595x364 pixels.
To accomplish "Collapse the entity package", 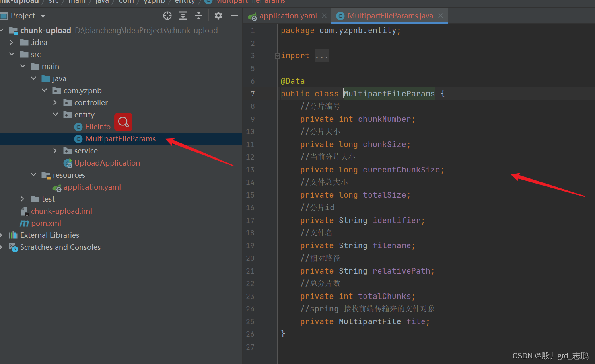I will pyautogui.click(x=55, y=115).
